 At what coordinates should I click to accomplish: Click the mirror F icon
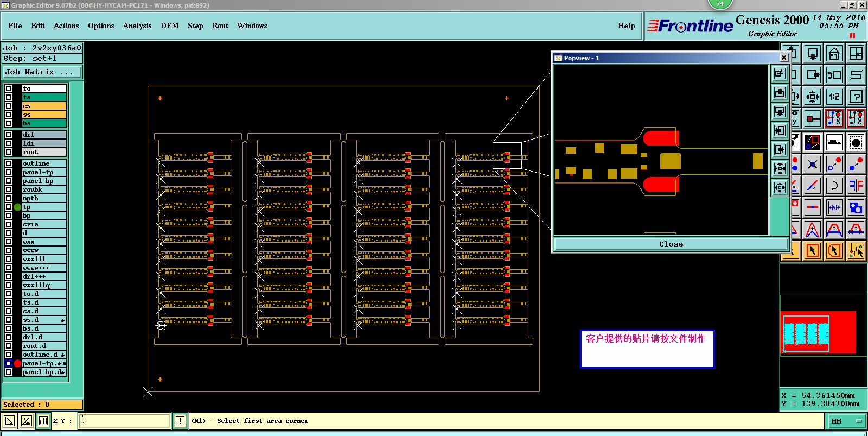pos(856,186)
